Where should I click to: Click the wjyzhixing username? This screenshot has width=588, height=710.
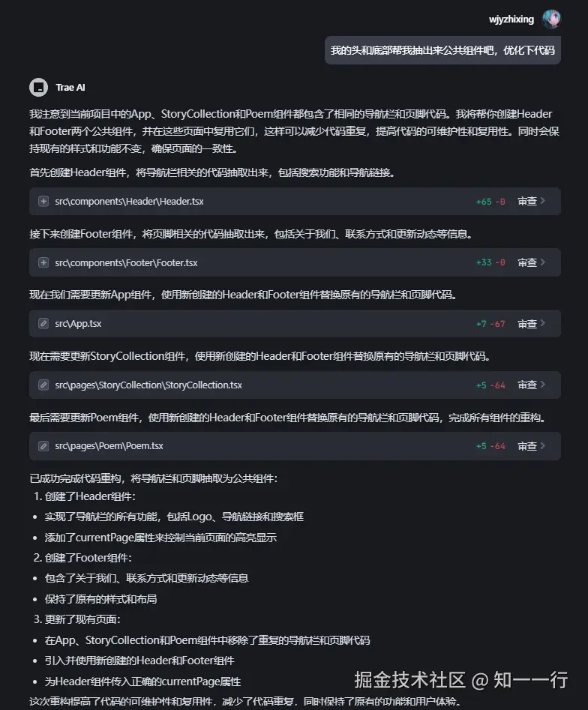click(x=511, y=19)
